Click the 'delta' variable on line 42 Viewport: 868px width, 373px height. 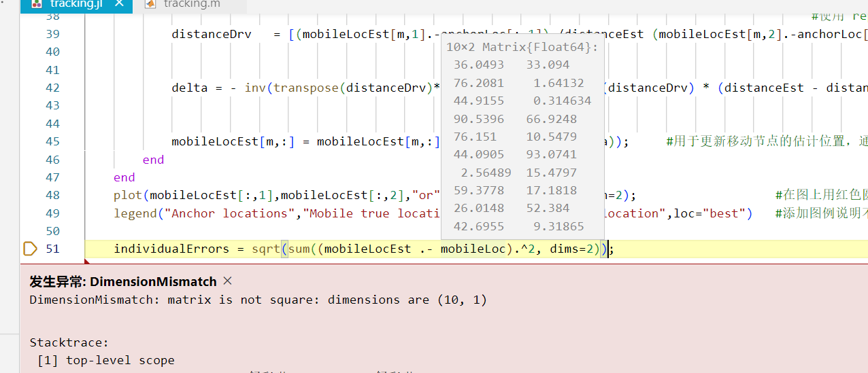[x=190, y=88]
